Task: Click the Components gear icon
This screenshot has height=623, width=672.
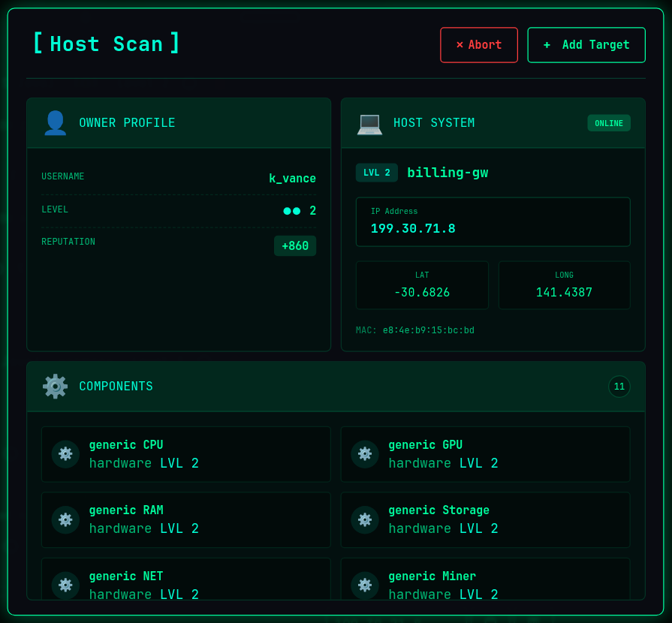Action: pyautogui.click(x=56, y=387)
